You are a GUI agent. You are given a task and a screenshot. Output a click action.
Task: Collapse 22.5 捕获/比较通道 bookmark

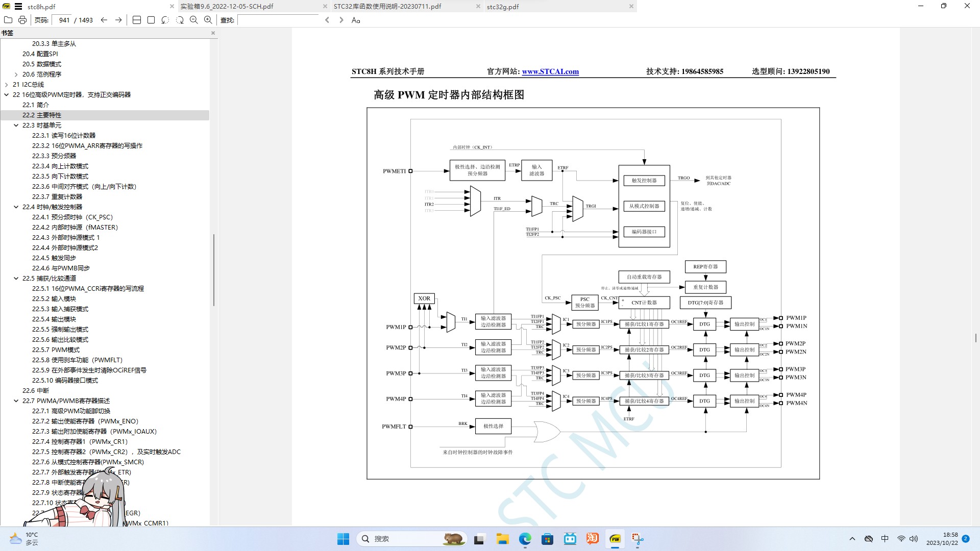[16, 279]
